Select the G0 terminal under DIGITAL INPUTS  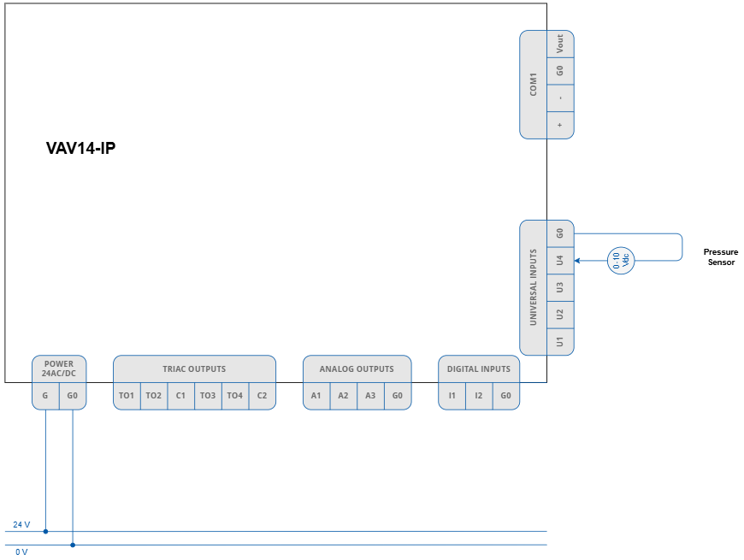[506, 396]
